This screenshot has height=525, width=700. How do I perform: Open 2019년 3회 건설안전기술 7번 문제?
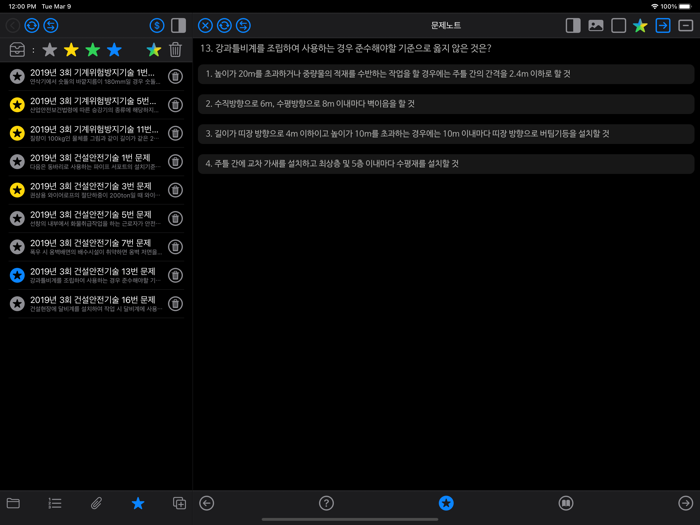pyautogui.click(x=92, y=247)
